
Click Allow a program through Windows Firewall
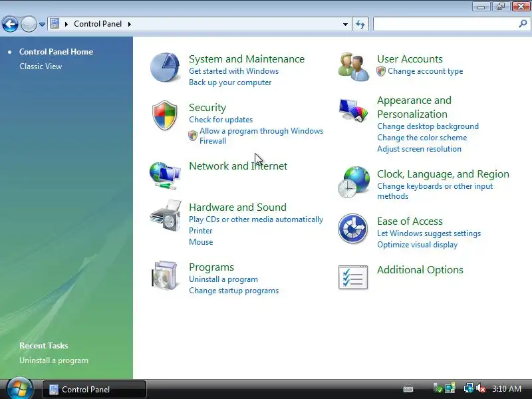point(261,136)
